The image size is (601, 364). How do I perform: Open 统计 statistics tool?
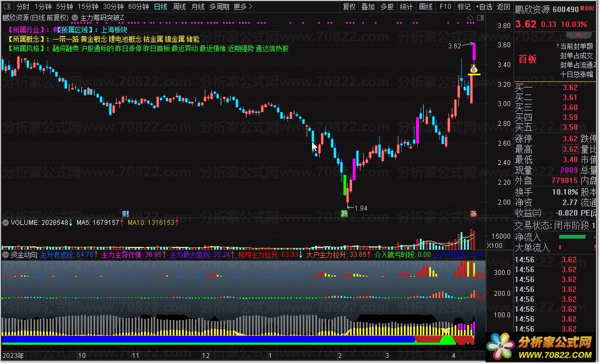(406, 7)
